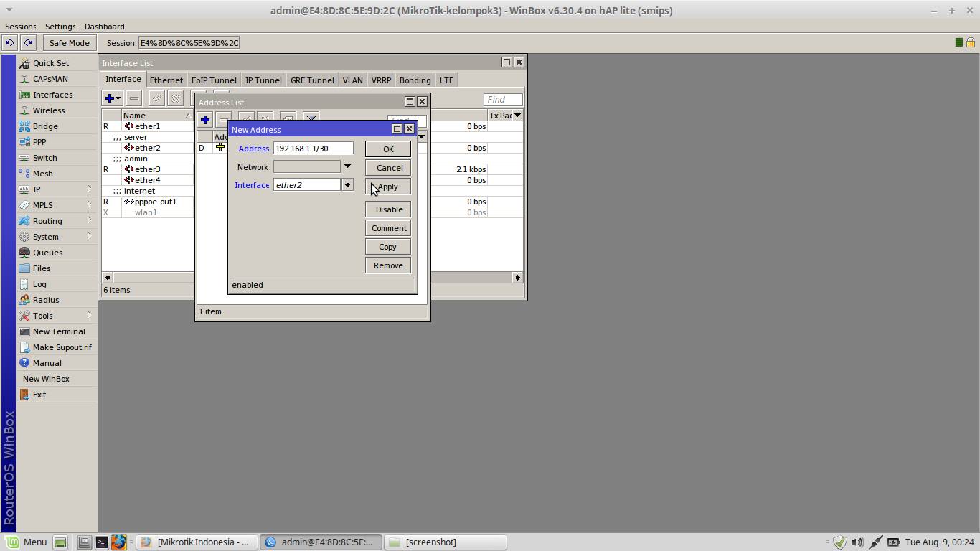The height and width of the screenshot is (551, 980).
Task: Switch to the Bonding tab
Action: (415, 80)
